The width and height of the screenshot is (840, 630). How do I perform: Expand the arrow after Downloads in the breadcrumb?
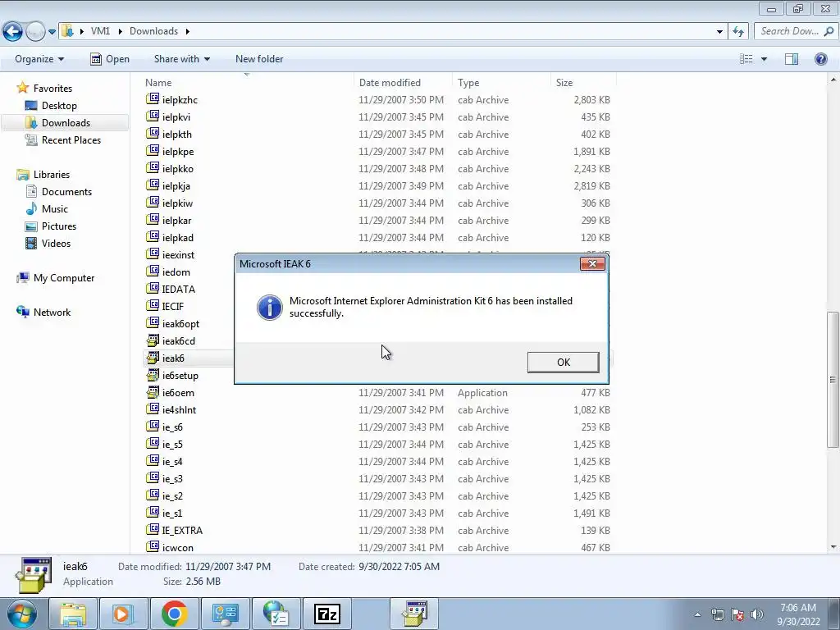188,31
